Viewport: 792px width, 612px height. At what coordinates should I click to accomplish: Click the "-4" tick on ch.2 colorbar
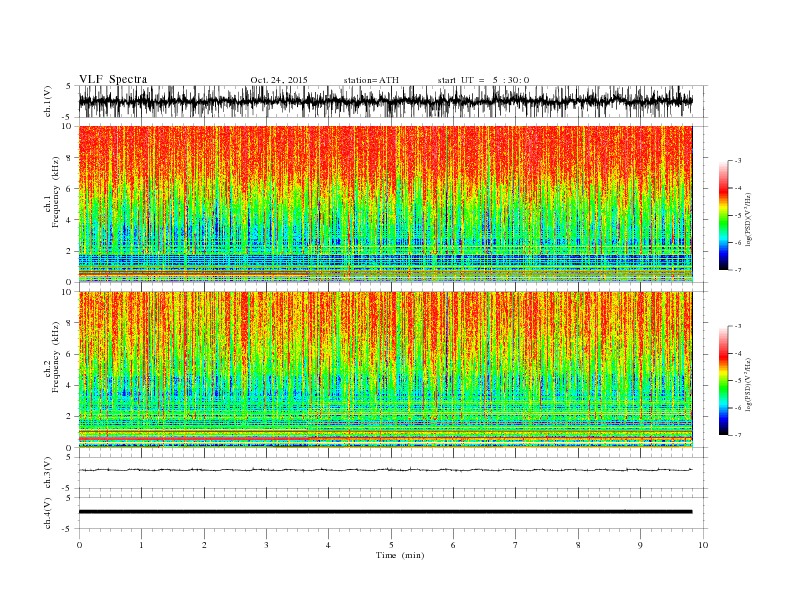(x=738, y=353)
